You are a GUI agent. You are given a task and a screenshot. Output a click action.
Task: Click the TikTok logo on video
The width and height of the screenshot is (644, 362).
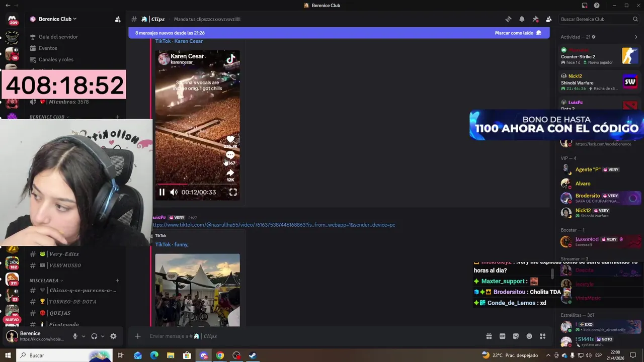230,59
